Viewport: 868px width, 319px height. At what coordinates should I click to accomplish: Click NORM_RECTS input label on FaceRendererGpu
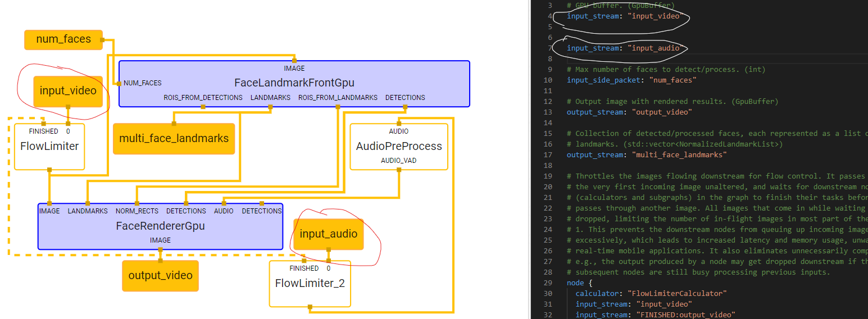pyautogui.click(x=137, y=211)
